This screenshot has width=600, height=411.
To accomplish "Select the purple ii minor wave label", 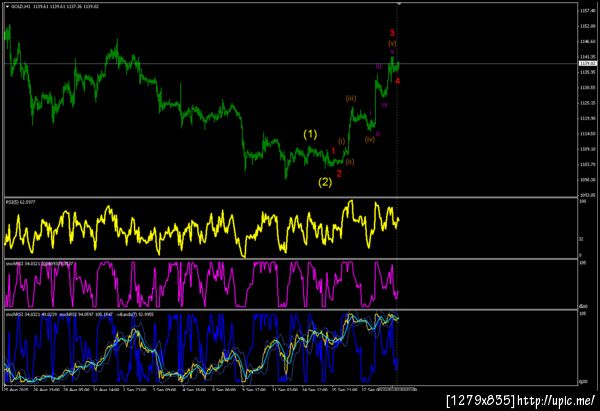I will pyautogui.click(x=378, y=134).
